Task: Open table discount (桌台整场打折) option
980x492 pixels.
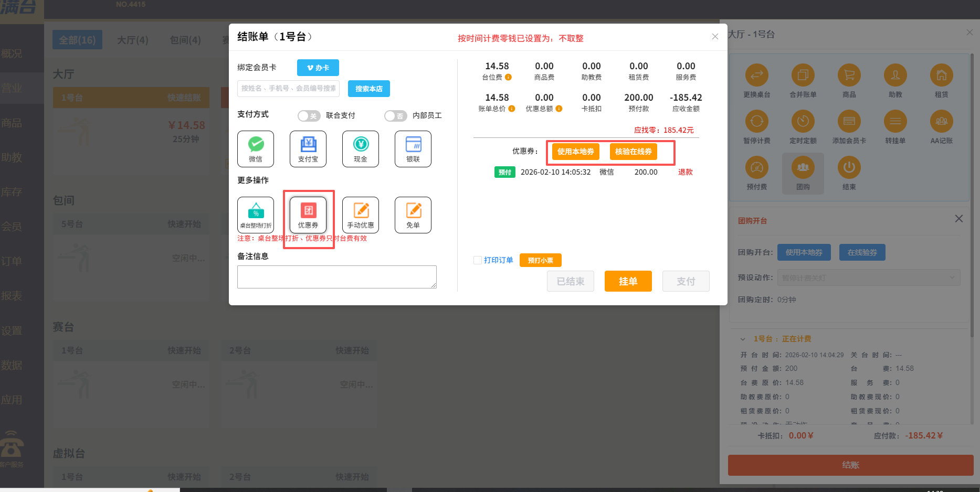Action: pyautogui.click(x=256, y=215)
